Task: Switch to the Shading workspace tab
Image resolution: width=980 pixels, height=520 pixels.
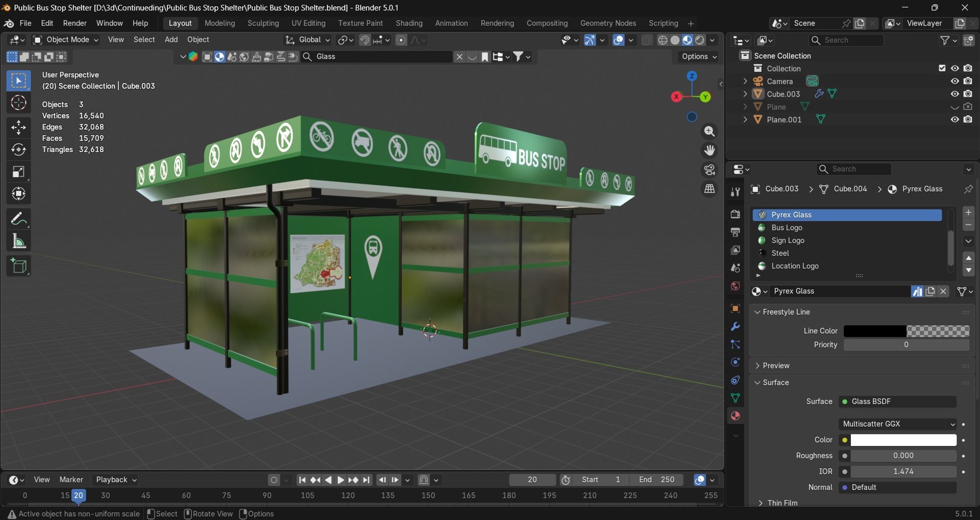Action: tap(409, 23)
